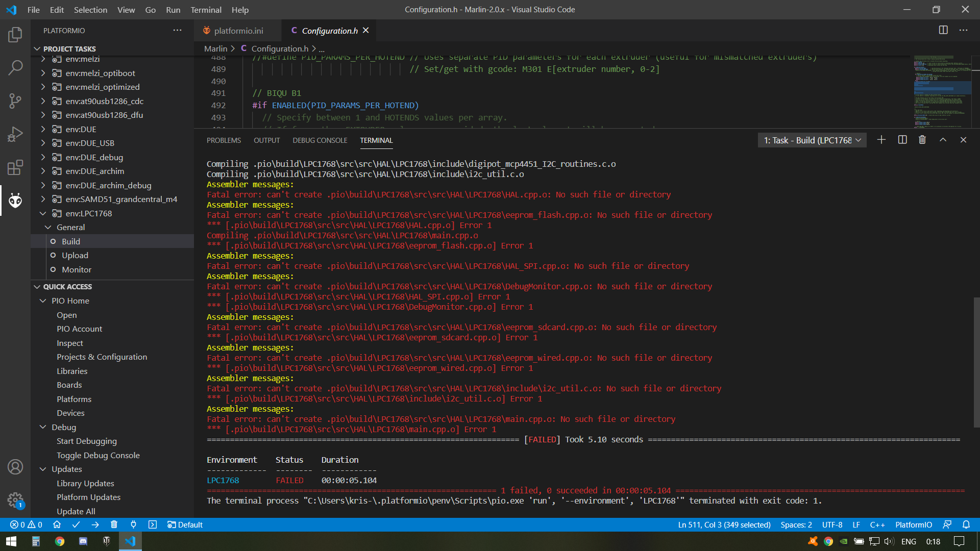
Task: Collapse the env:LPC1768 tree node
Action: (x=43, y=213)
